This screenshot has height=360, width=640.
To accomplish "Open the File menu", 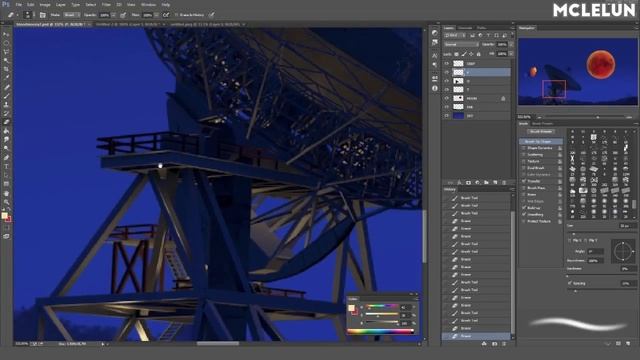I will [x=19, y=4].
